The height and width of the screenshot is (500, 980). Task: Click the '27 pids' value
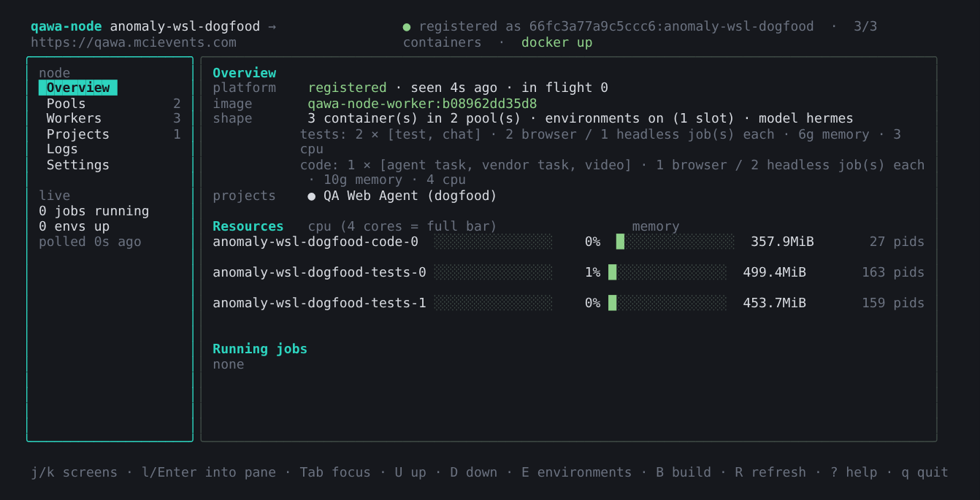(x=897, y=242)
